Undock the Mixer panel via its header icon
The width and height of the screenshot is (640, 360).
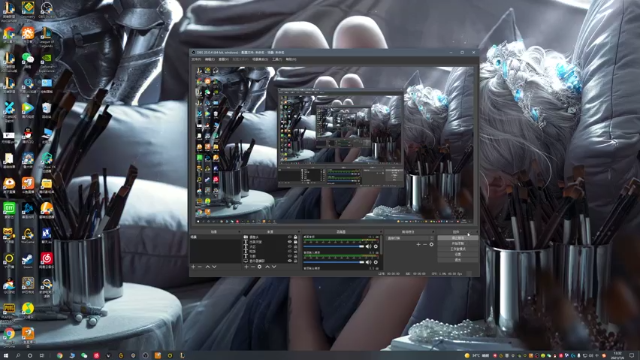381,231
